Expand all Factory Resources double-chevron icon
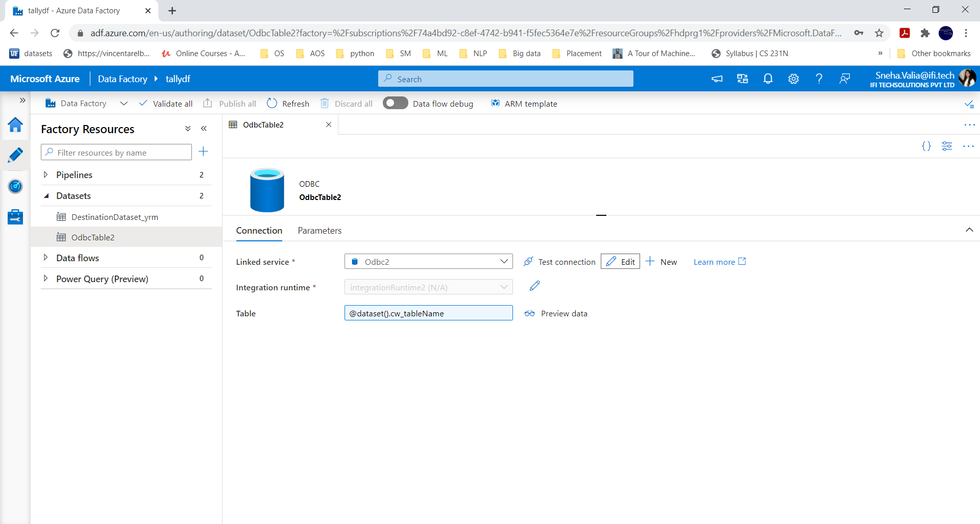This screenshot has width=980, height=524. tap(188, 129)
